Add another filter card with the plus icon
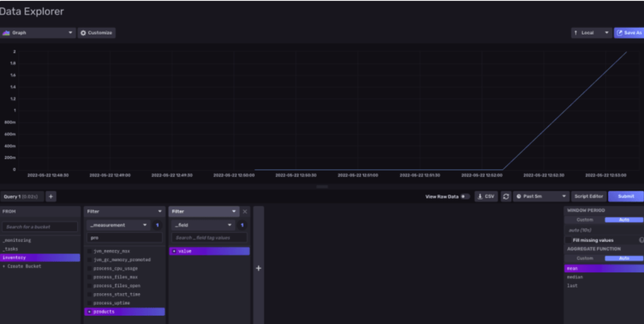Image resolution: width=644 pixels, height=324 pixels. 258,268
